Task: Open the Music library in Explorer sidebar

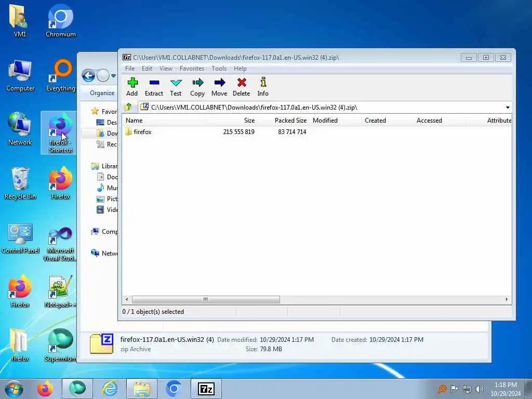Action: 107,188
